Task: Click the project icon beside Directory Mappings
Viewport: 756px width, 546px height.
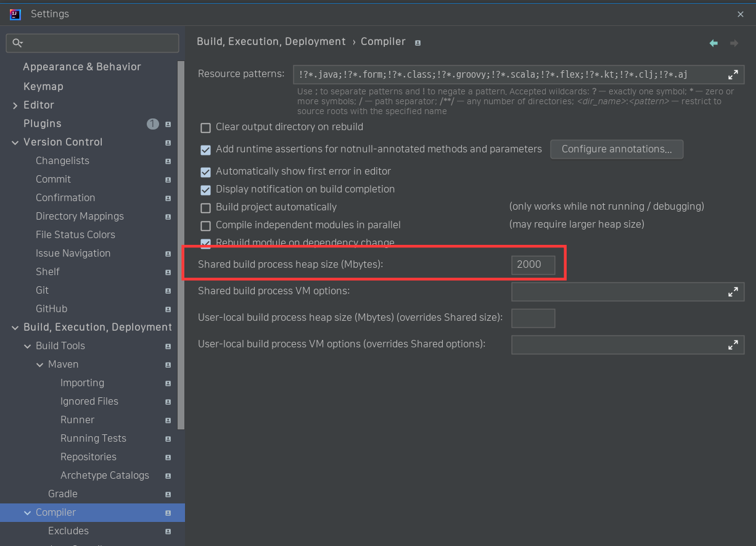Action: [168, 217]
